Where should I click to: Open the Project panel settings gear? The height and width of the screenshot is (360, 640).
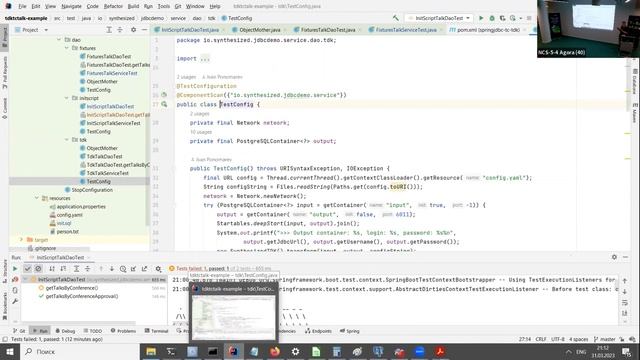click(x=133, y=30)
